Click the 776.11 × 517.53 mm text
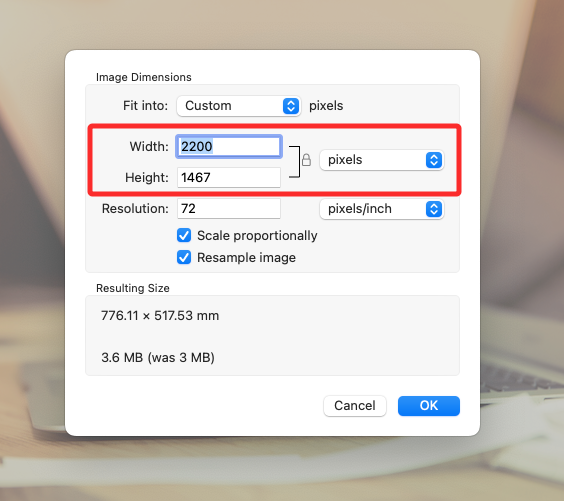This screenshot has height=501, width=564. coord(160,316)
